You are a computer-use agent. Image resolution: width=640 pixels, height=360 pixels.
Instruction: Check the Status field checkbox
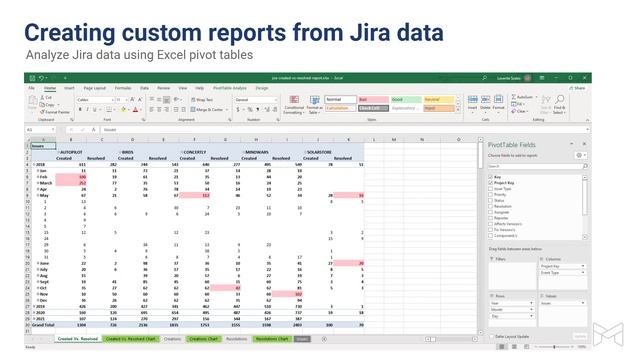click(x=491, y=200)
